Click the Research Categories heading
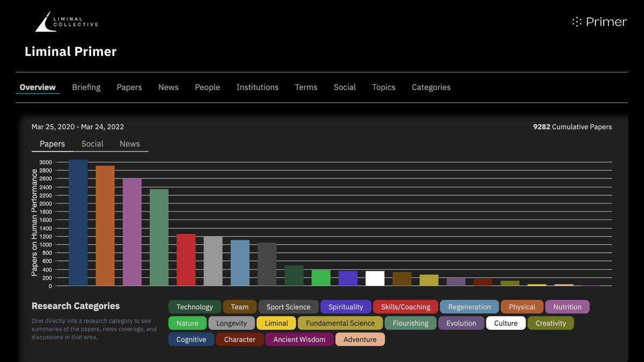 (x=76, y=306)
